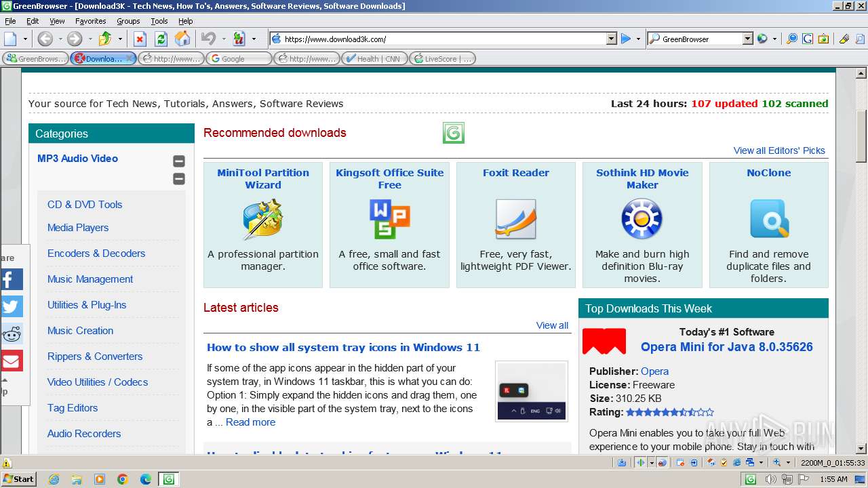The image size is (868, 488).
Task: Open the Groups menu
Action: 128,21
